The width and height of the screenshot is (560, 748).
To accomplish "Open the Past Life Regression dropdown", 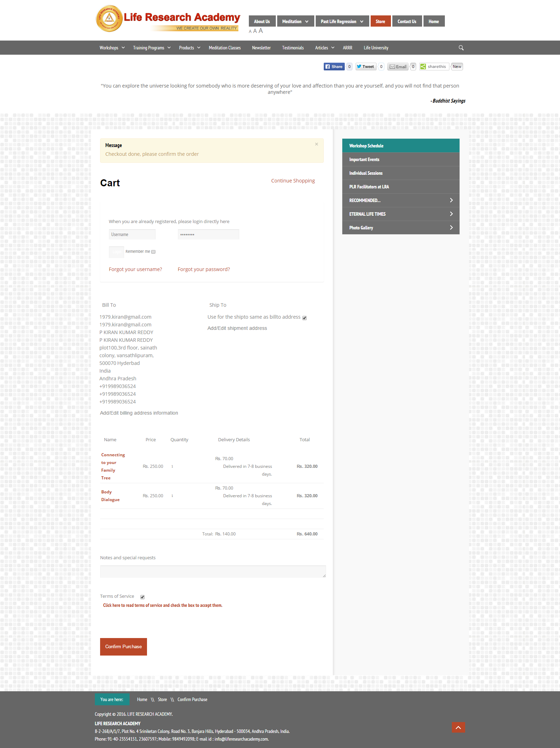I will pos(342,21).
